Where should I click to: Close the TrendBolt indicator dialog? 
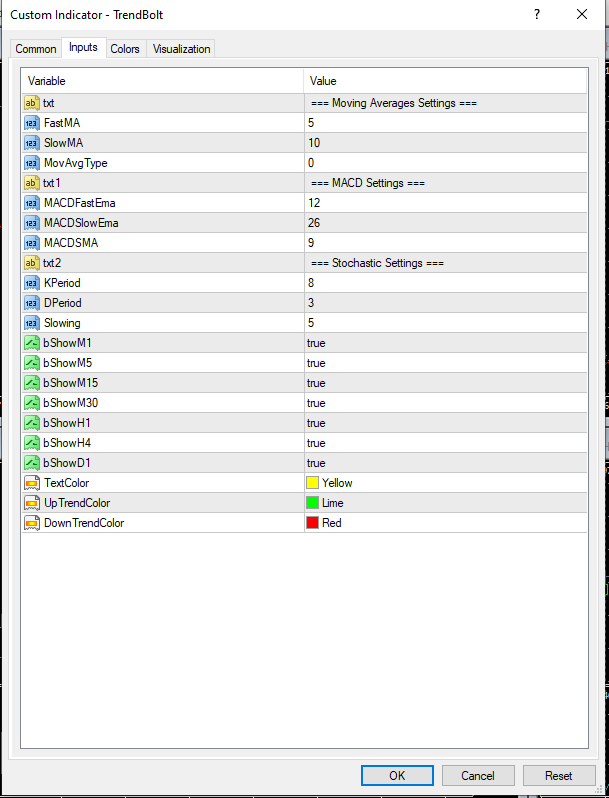(582, 14)
